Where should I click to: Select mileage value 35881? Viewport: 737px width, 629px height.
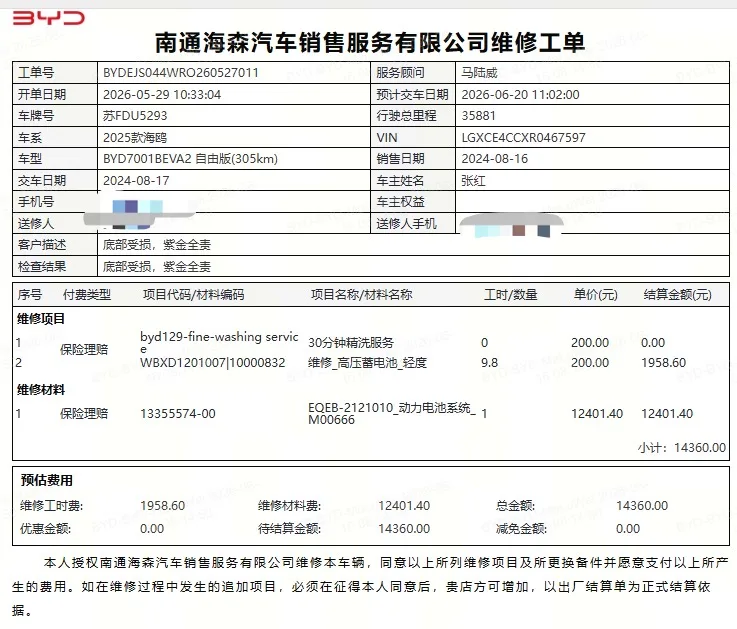478,116
